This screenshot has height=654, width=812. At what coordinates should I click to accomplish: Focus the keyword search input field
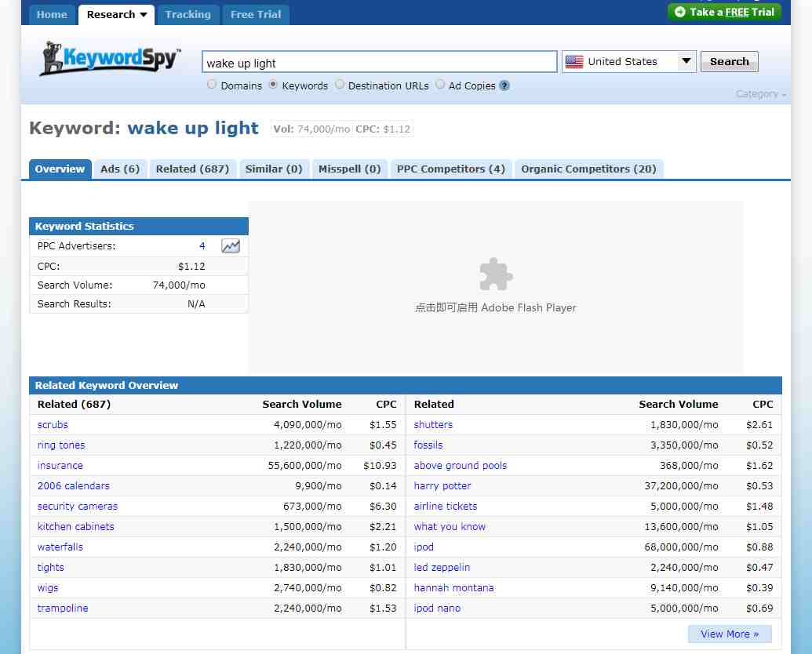click(380, 62)
